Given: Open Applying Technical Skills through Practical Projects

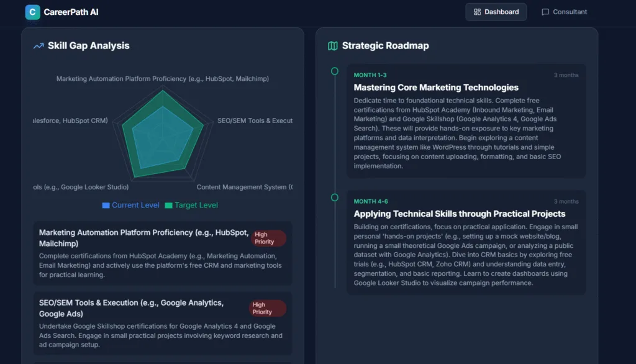Looking at the screenshot, I should point(466,242).
